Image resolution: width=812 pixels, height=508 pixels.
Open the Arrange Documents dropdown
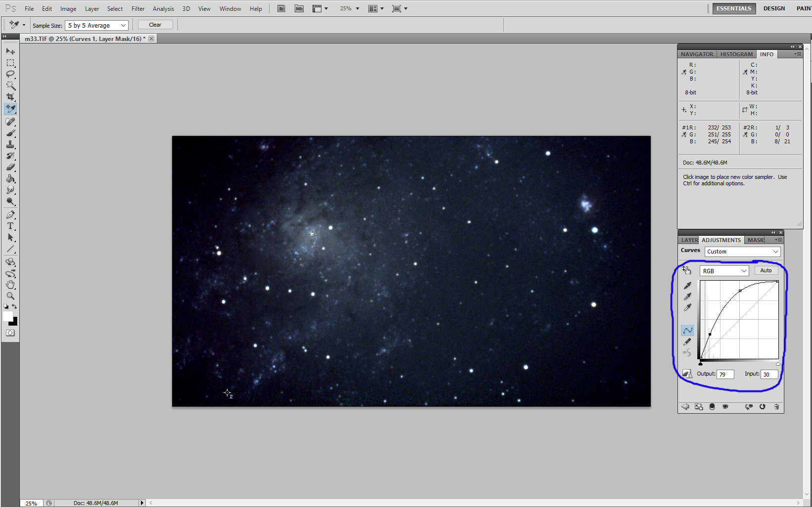pos(376,8)
